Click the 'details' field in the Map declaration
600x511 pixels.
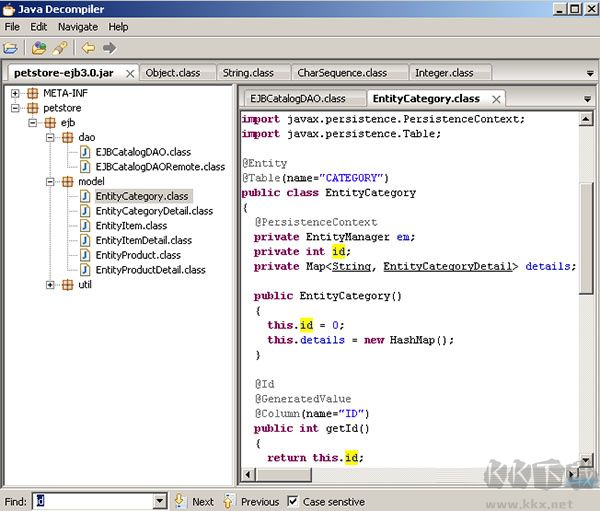[548, 266]
